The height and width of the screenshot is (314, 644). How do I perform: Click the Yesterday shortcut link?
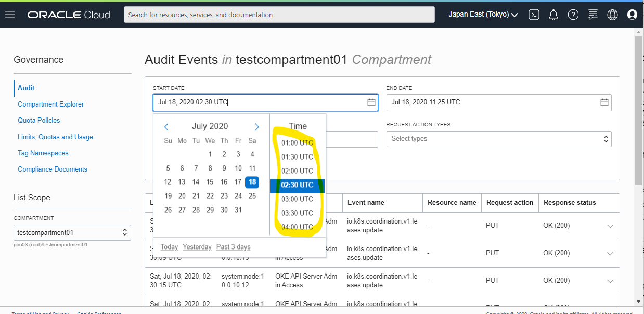(x=197, y=247)
